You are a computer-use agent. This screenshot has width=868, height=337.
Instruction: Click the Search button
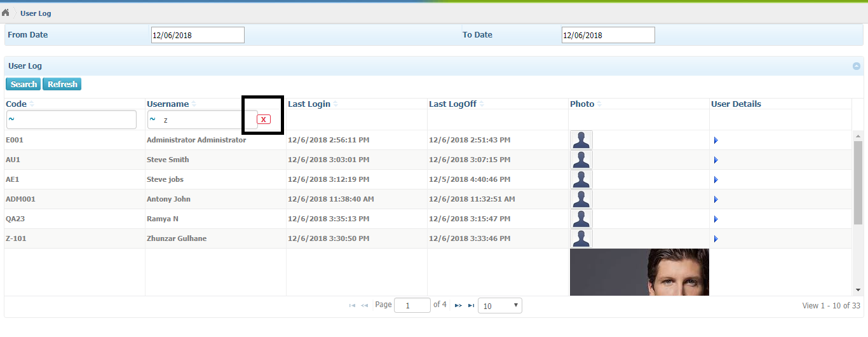(24, 84)
